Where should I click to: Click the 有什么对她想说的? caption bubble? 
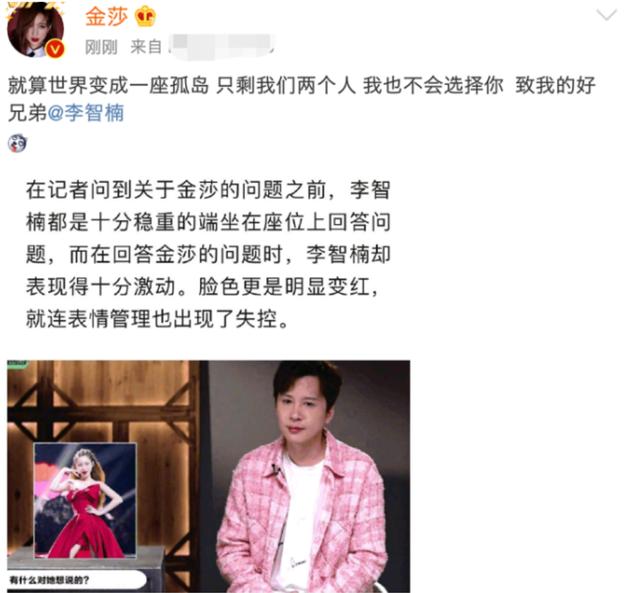click(77, 579)
